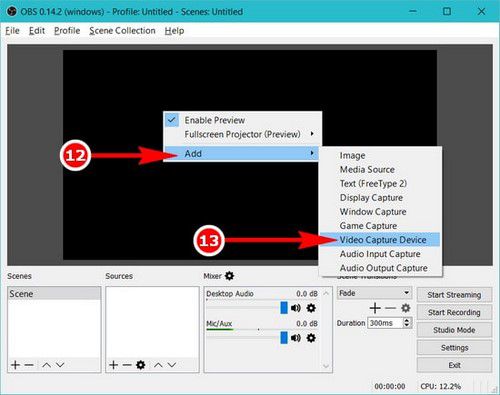
Task: Click the Start Recording button
Action: pyautogui.click(x=454, y=312)
